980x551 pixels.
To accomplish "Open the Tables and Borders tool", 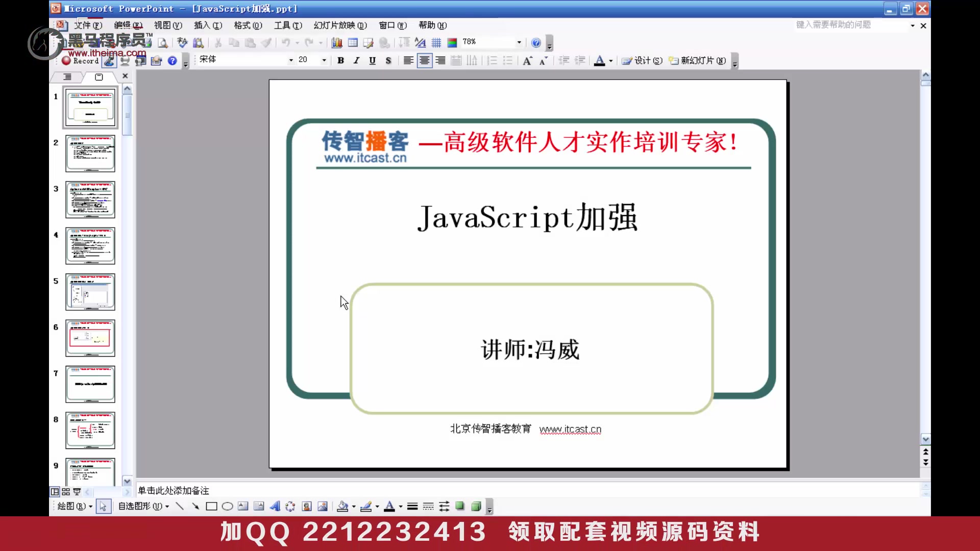I will click(369, 43).
